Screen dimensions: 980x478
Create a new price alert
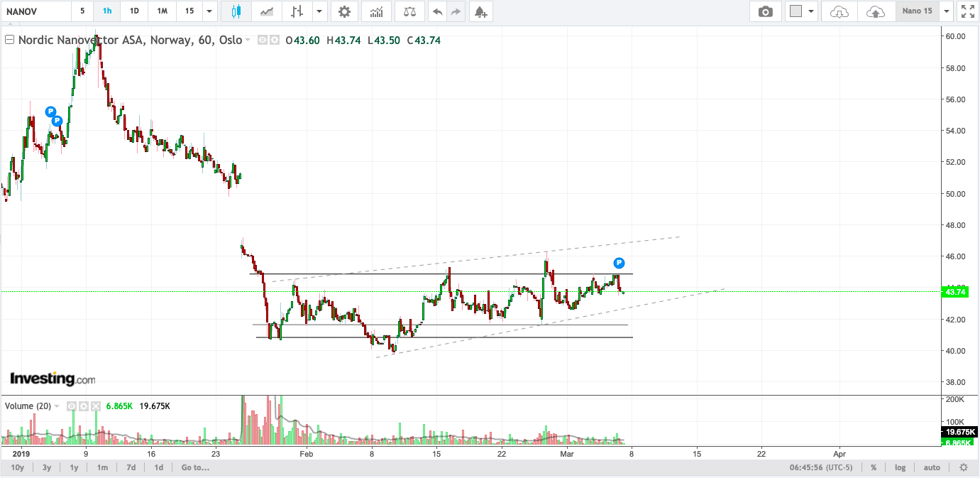[480, 11]
